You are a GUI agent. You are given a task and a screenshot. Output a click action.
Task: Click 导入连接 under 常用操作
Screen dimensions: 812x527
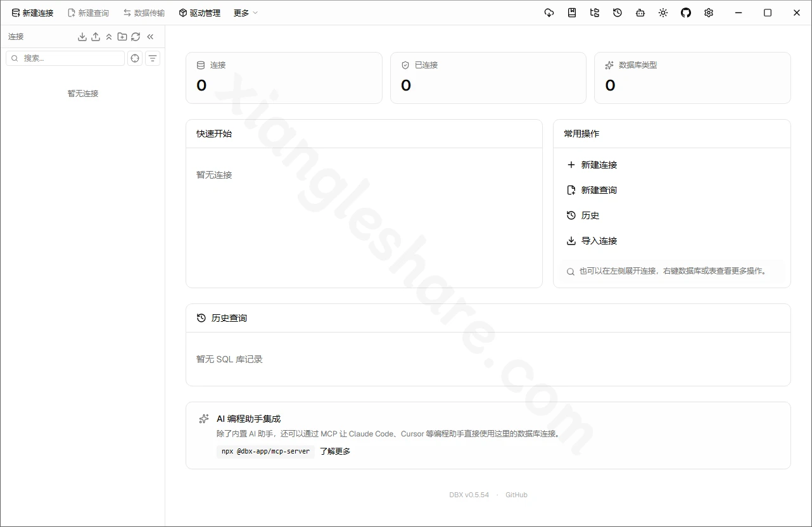(592, 241)
